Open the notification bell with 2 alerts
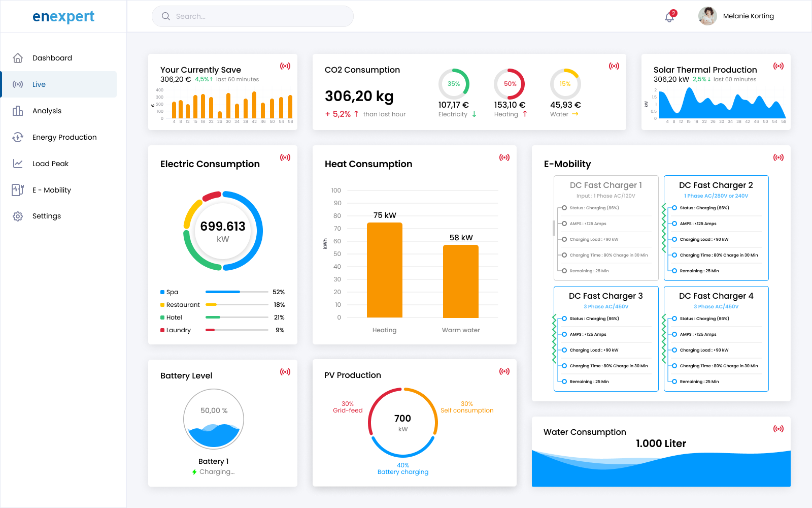The image size is (812, 508). point(670,17)
